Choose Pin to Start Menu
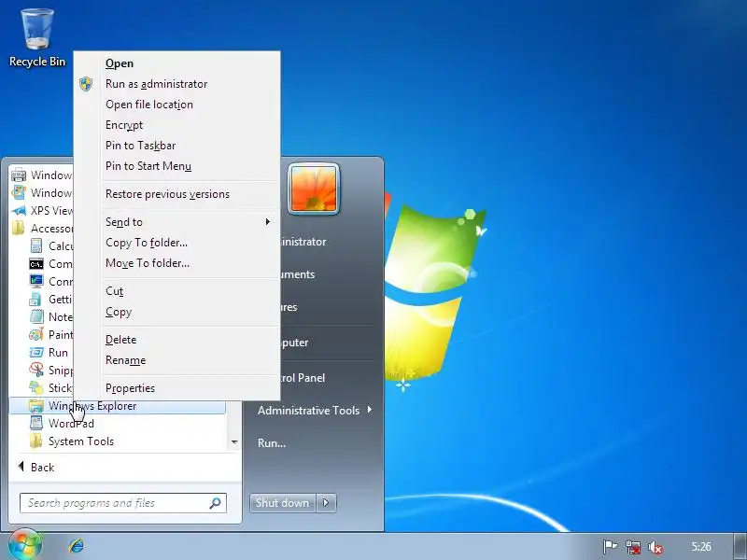Image resolution: width=747 pixels, height=560 pixels. click(x=148, y=166)
